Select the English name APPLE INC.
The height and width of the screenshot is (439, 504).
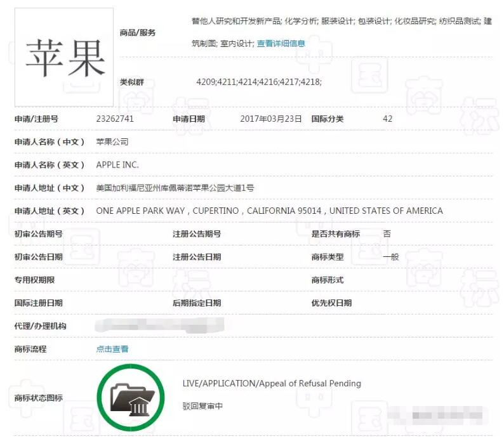tap(117, 165)
